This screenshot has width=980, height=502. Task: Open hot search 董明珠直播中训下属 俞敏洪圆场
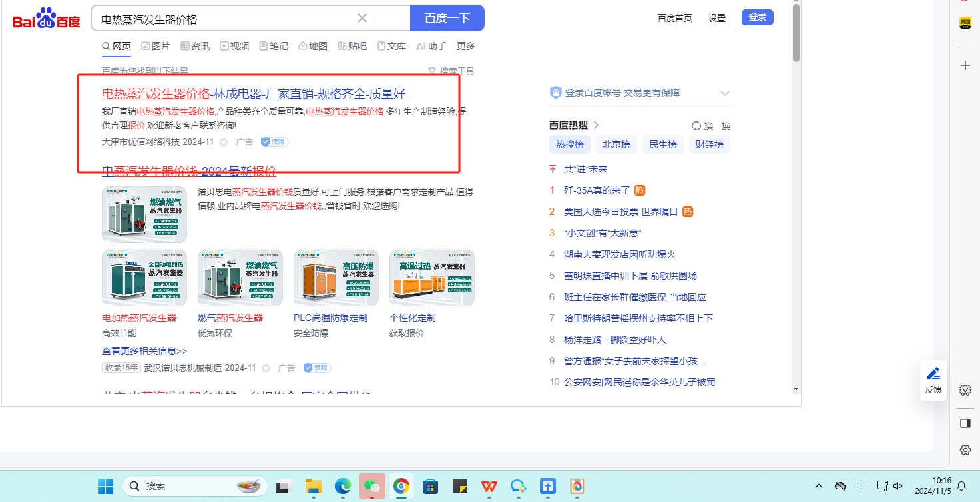630,276
